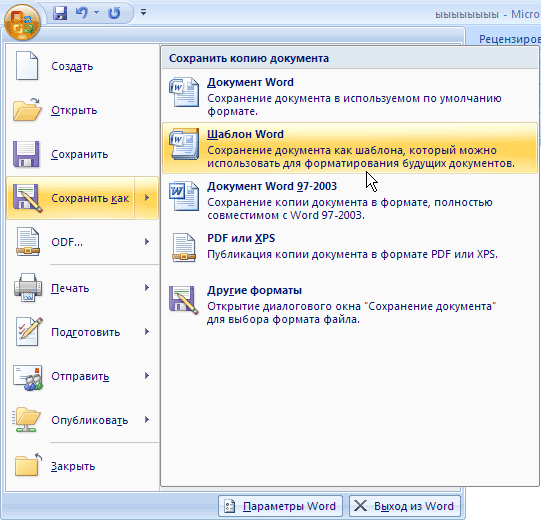541x525 pixels.
Task: Select the Другие форматы title
Action: pyautogui.click(x=255, y=290)
